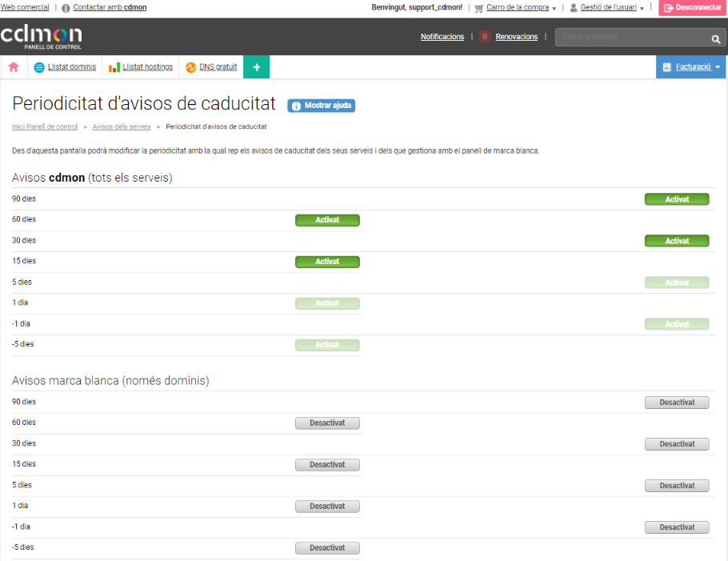Image resolution: width=728 pixels, height=561 pixels.
Task: Open the Web comercial link
Action: pyautogui.click(x=25, y=7)
